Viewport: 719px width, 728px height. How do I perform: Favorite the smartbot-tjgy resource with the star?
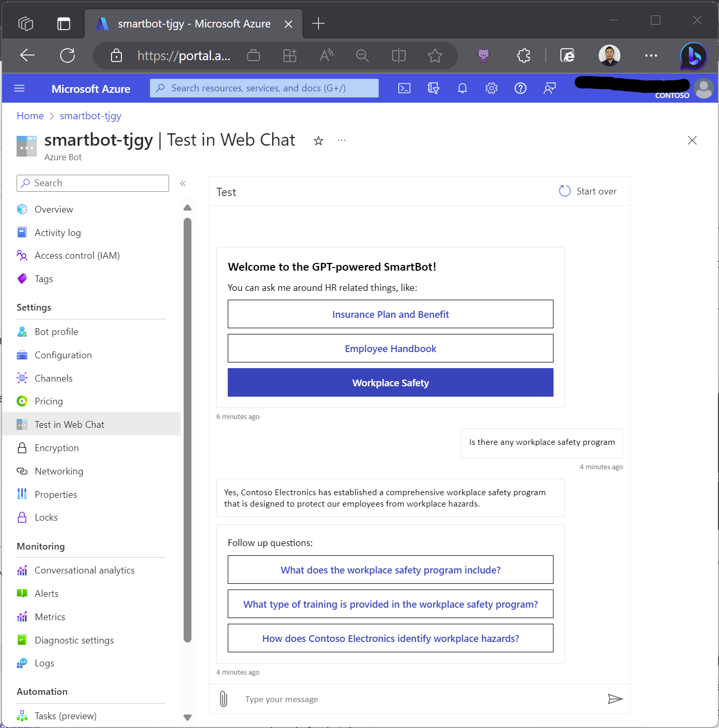tap(319, 141)
